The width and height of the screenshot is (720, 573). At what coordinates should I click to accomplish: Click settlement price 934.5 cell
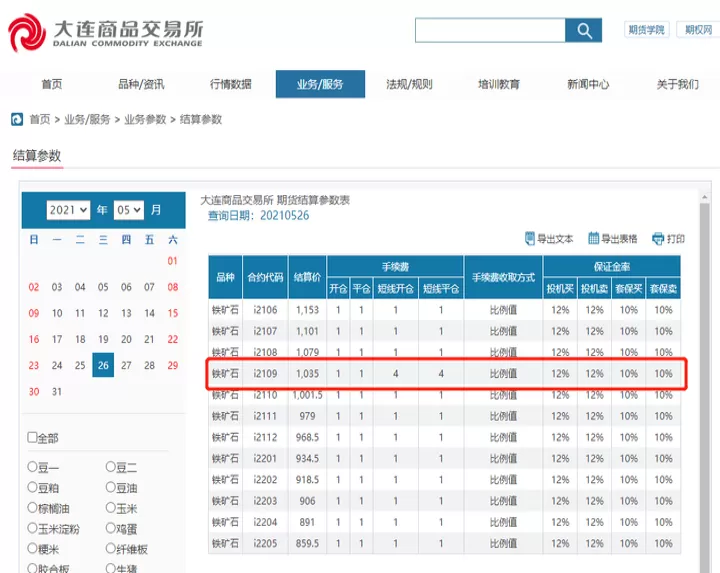307,458
